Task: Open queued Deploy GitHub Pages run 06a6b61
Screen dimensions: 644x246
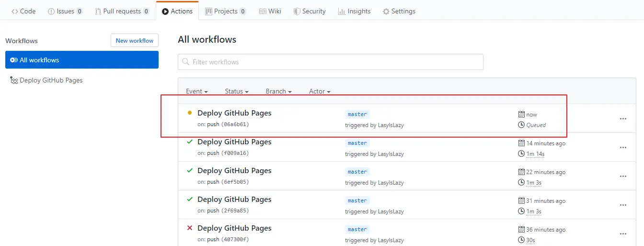Action: point(234,113)
